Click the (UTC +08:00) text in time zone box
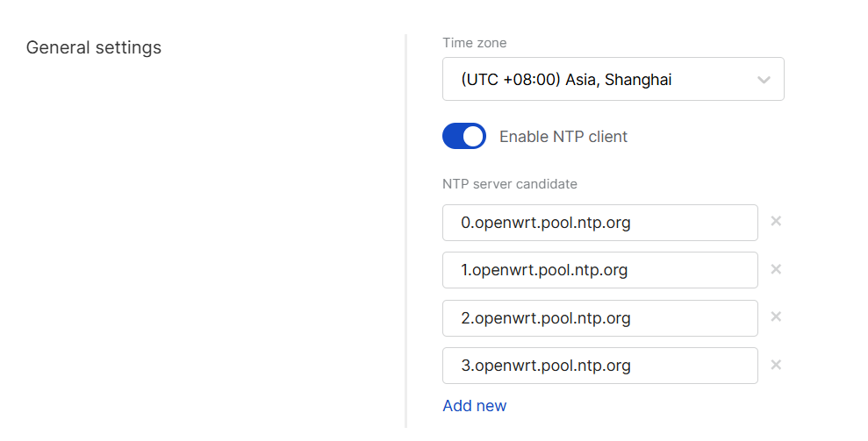 click(510, 80)
